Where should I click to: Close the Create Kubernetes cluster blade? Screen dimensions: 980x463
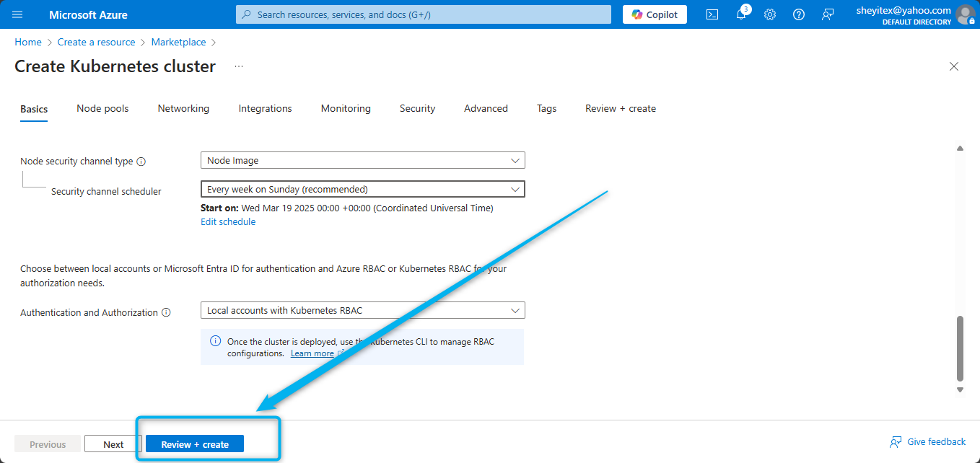click(954, 66)
